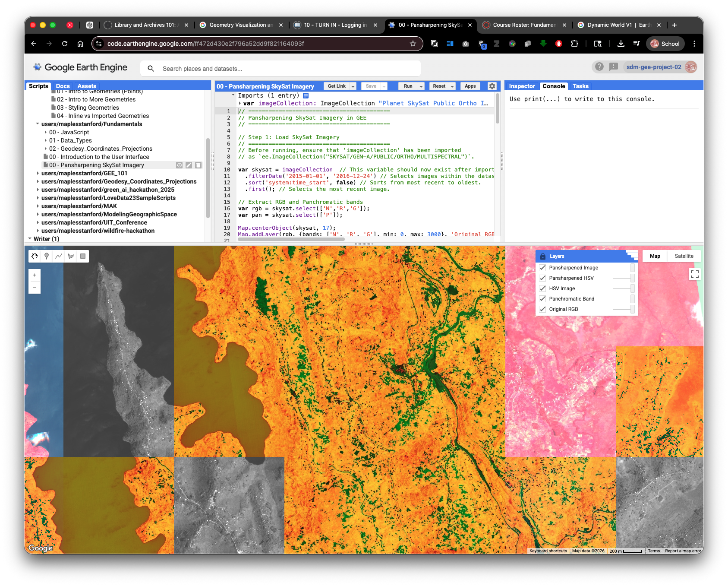Open the Get Link dropdown arrow
The height and width of the screenshot is (586, 728).
pyautogui.click(x=353, y=86)
